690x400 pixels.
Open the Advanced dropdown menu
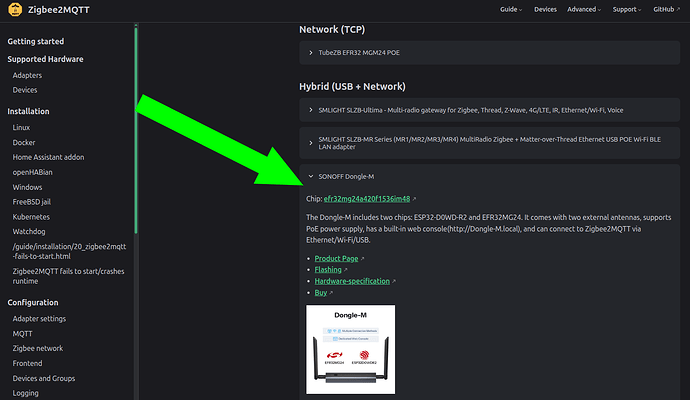(584, 9)
